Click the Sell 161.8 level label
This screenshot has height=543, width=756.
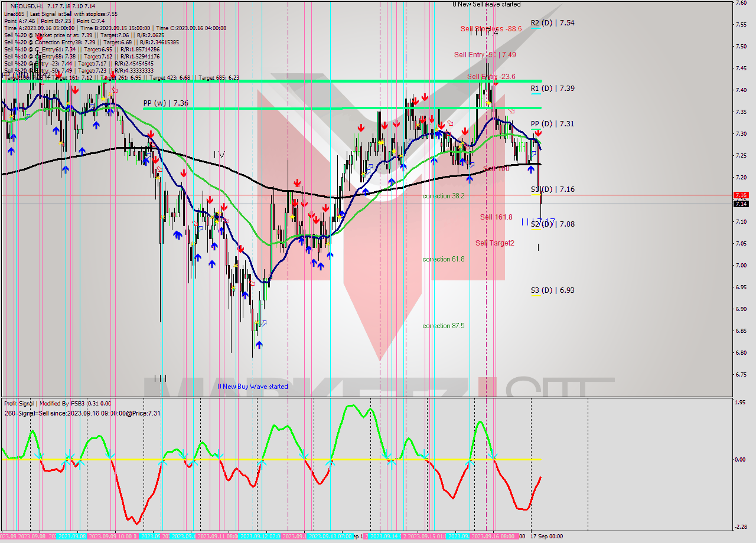(x=496, y=217)
